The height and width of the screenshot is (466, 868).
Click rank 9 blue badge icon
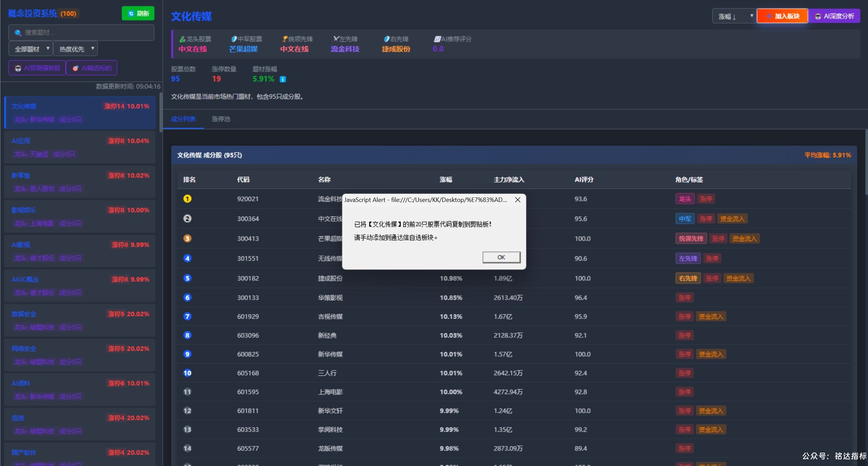coord(187,354)
